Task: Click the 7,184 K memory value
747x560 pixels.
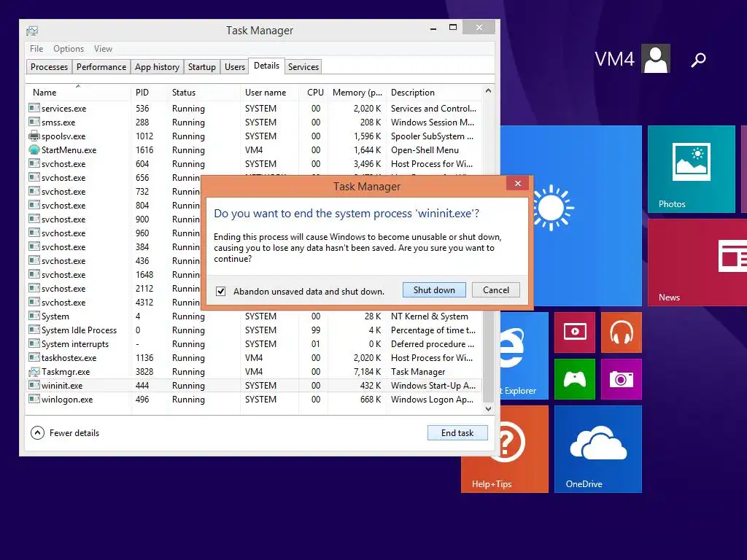Action: pos(367,371)
